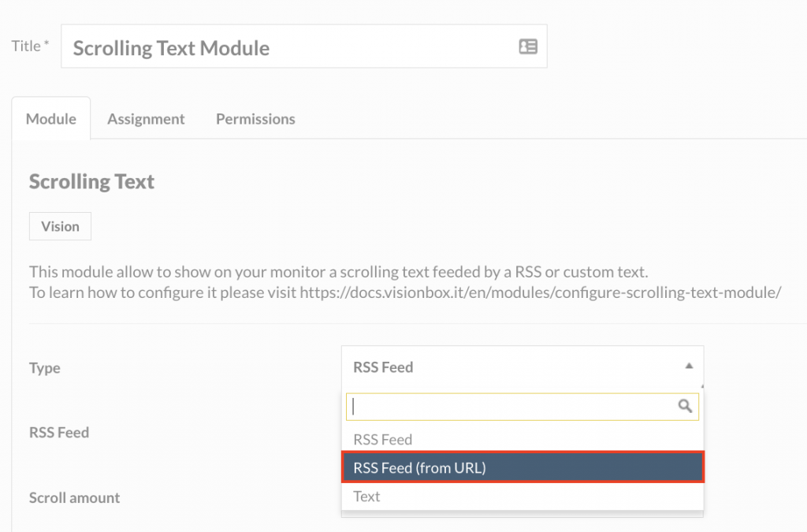
Task: Select RSS Feed (from URL) option
Action: [523, 467]
